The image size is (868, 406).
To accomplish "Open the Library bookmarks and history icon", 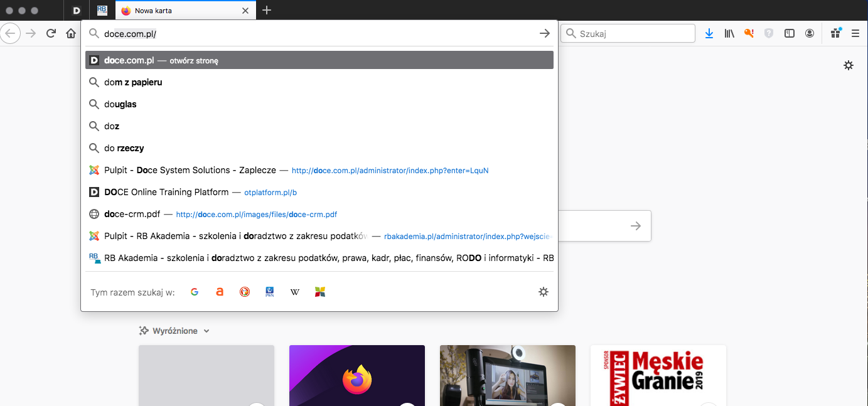I will point(729,33).
